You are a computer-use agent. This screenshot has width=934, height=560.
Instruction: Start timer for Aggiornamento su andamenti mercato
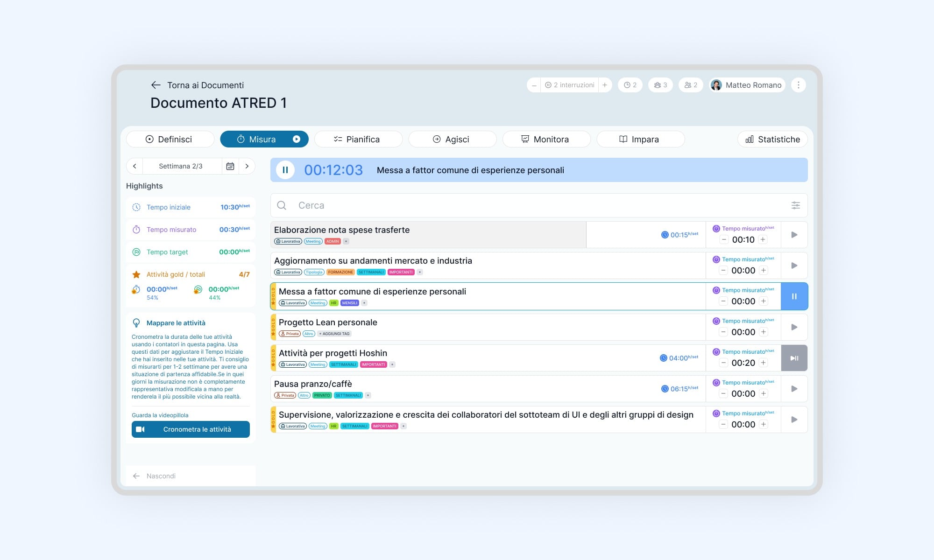pos(794,266)
